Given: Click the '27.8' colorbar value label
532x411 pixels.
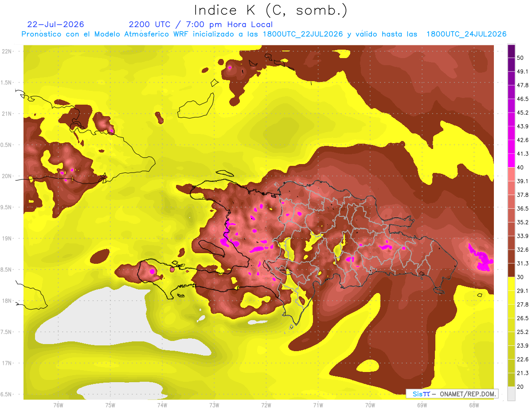Looking at the screenshot, I should click(522, 304).
